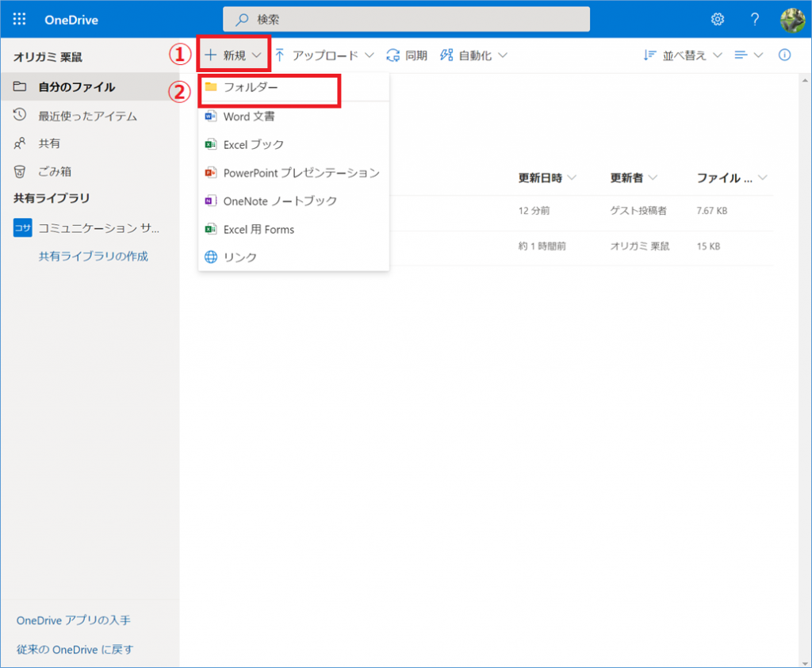This screenshot has height=668, width=812.
Task: Click the search magnifier icon
Action: 241,20
